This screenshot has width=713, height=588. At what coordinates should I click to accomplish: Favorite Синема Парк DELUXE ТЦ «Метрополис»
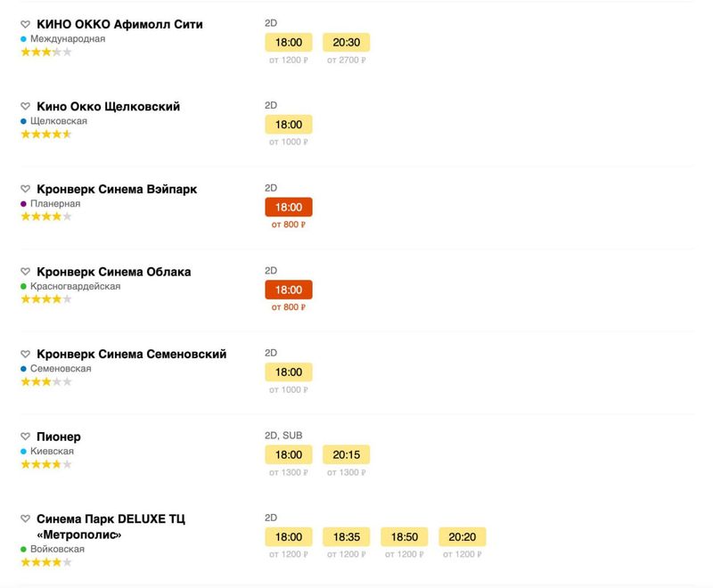[x=26, y=519]
